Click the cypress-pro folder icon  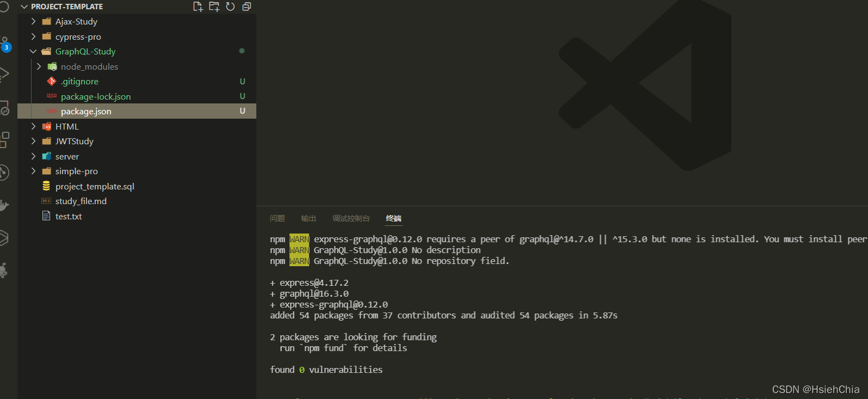click(x=47, y=36)
